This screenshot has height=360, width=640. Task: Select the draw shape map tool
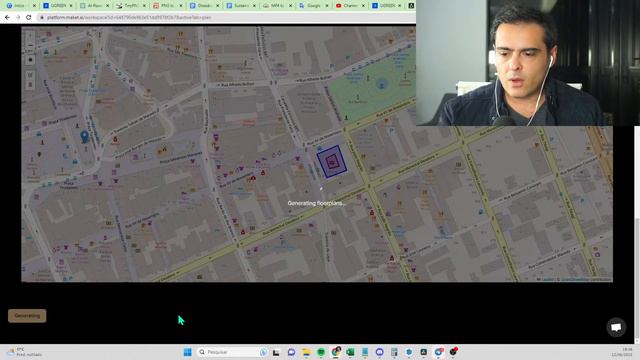click(x=30, y=60)
